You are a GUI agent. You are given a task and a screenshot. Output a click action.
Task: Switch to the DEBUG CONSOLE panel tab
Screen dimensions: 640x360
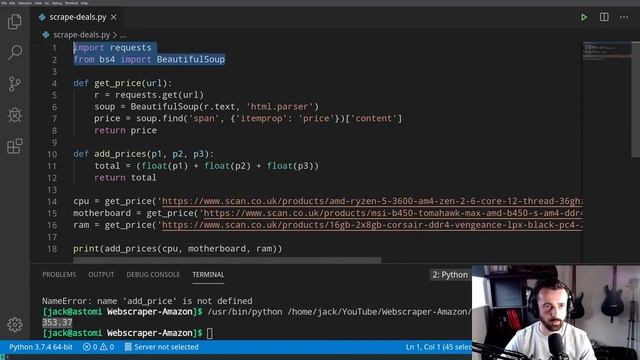(x=153, y=275)
